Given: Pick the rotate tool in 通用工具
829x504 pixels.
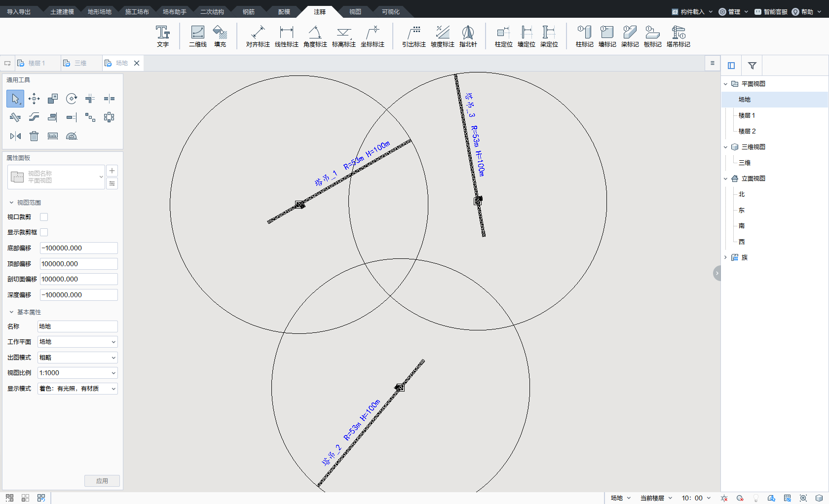Looking at the screenshot, I should click(72, 99).
